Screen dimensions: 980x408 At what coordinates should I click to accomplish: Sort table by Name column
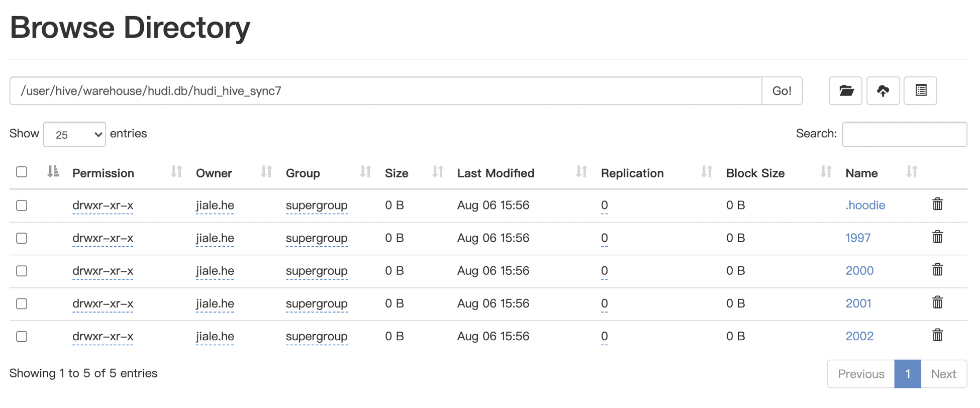click(912, 172)
